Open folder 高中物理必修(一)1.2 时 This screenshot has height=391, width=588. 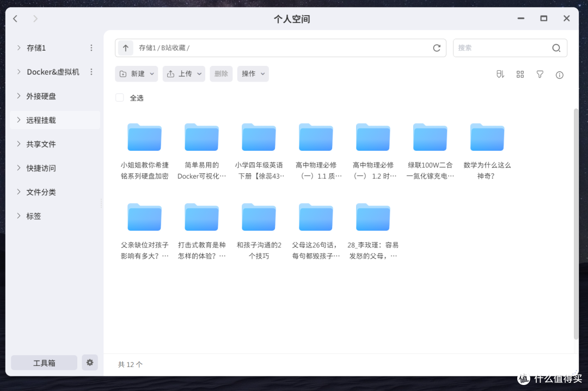coord(373,151)
